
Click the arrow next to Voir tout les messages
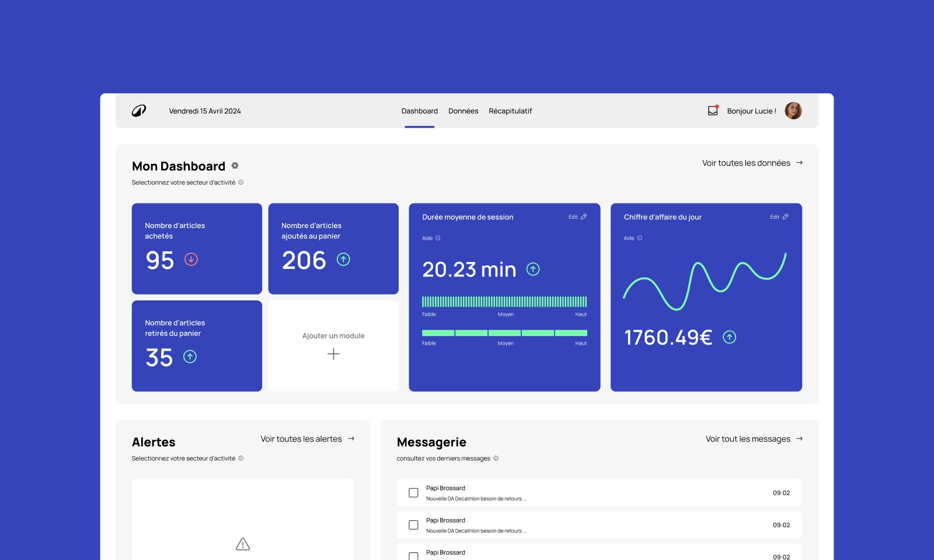[x=799, y=439]
